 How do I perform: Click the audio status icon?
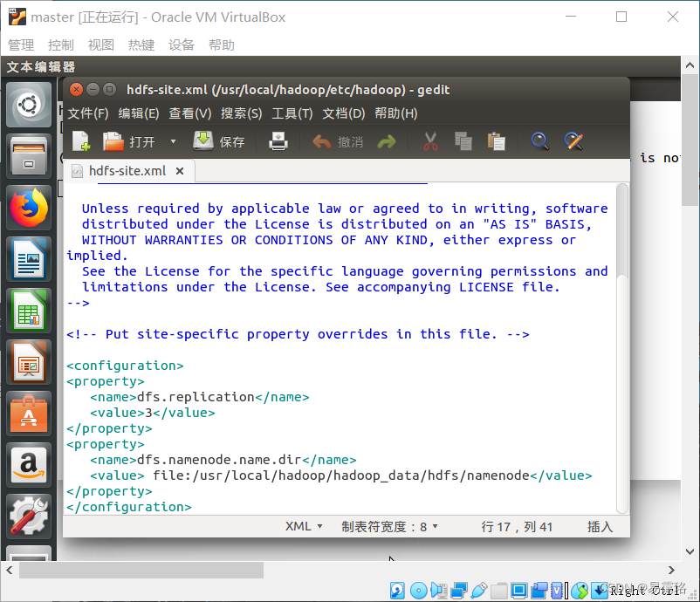tap(439, 591)
